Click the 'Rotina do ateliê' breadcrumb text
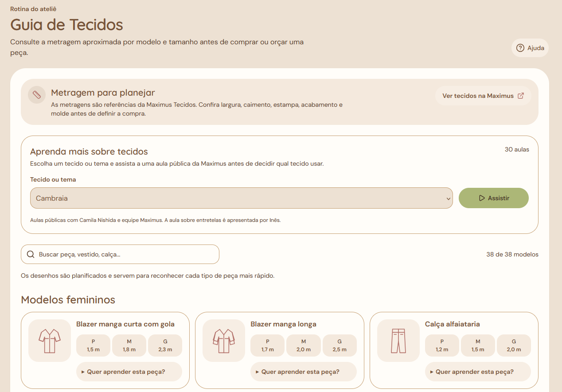The image size is (562, 392). click(x=33, y=9)
